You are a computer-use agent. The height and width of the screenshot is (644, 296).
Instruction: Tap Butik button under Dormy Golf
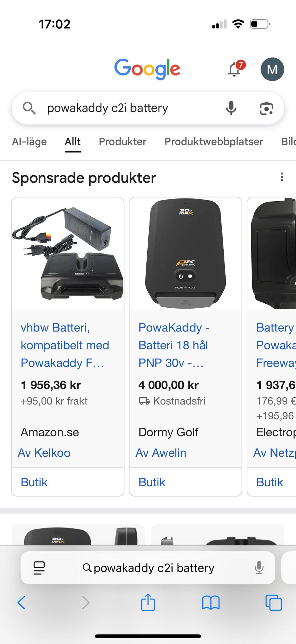[152, 482]
